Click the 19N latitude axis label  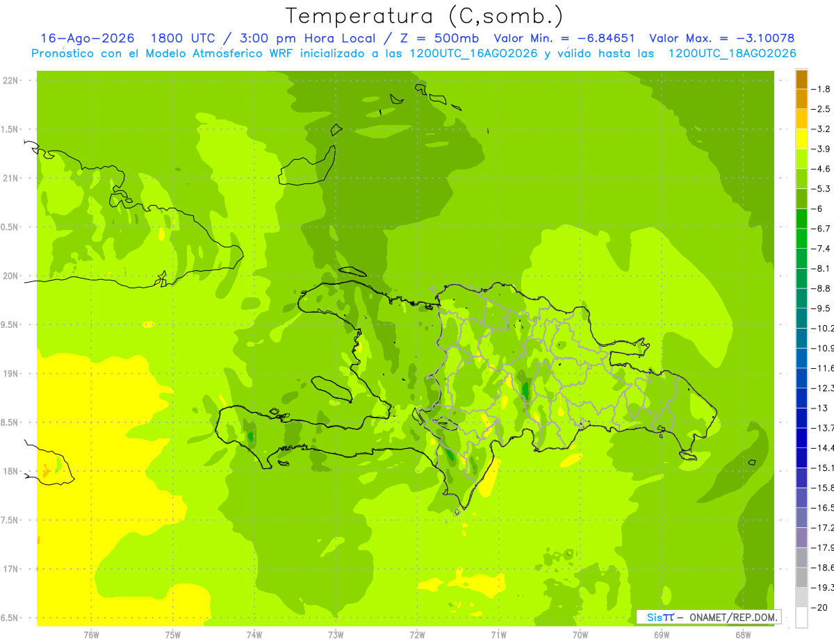10,373
